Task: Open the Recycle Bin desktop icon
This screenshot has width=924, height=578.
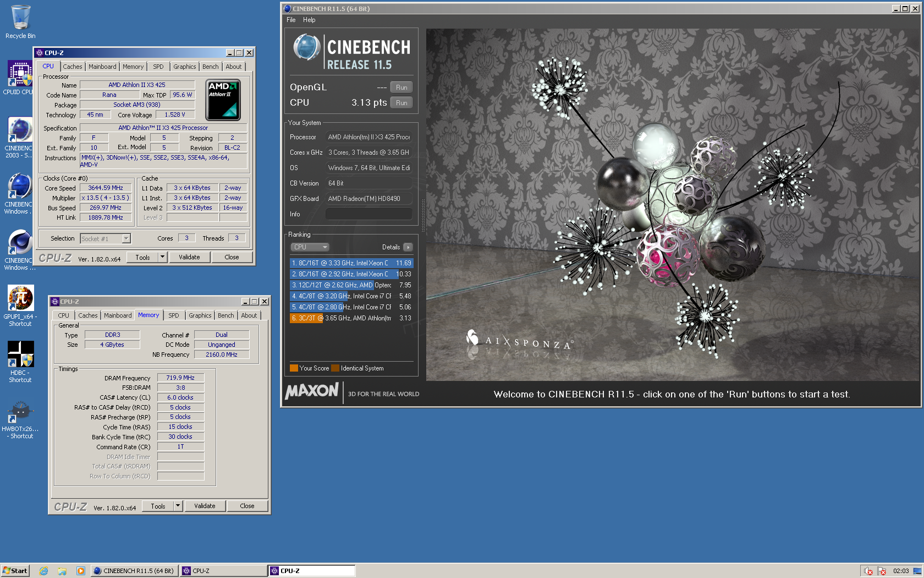Action: (20, 22)
